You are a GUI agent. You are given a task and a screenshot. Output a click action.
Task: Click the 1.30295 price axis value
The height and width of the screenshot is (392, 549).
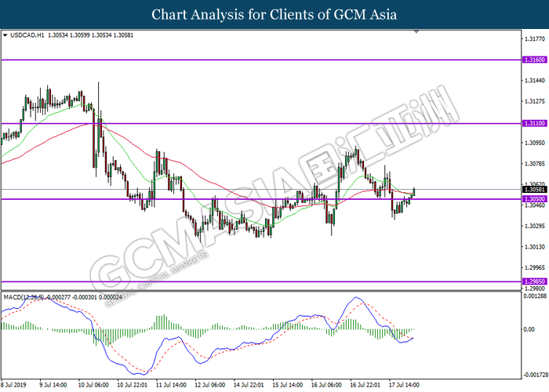tap(535, 226)
